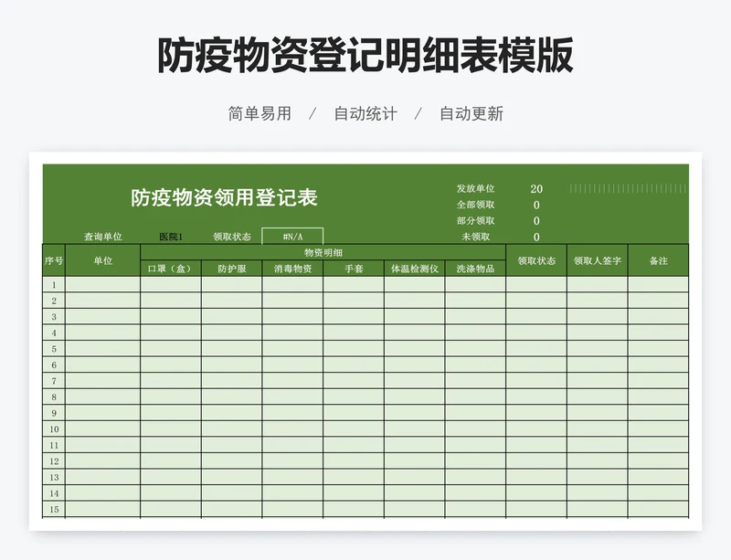Select the 发放单位 value 20
The width and height of the screenshot is (731, 560).
pyautogui.click(x=536, y=189)
